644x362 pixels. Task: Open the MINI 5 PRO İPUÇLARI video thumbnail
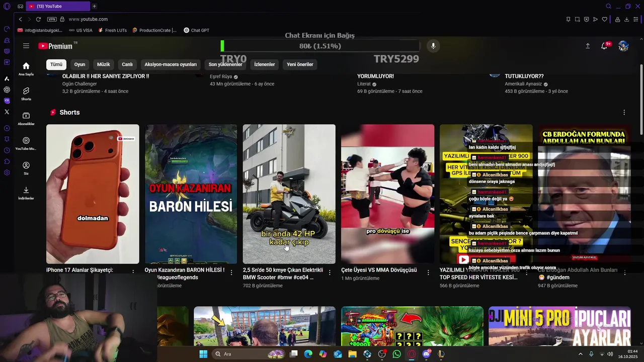click(559, 326)
